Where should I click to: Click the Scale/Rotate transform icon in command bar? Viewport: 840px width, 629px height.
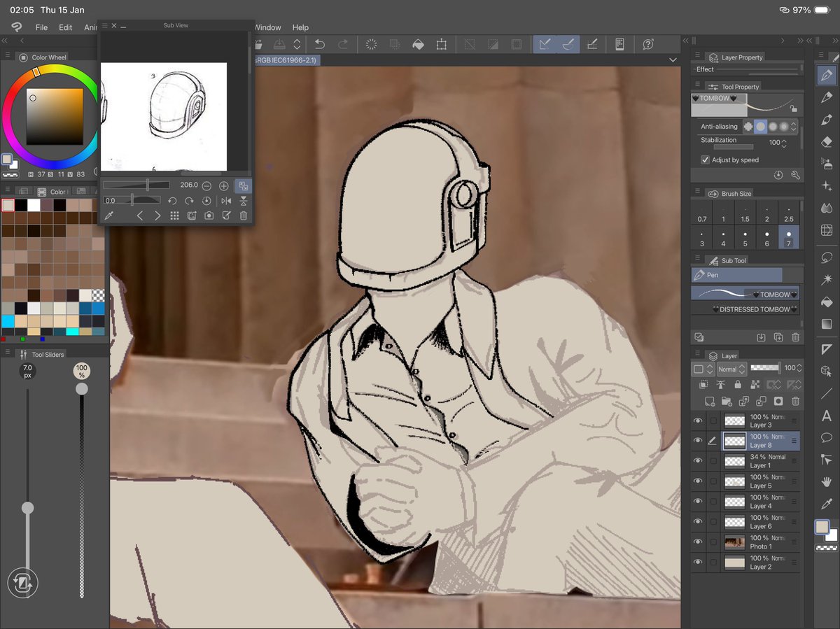pyautogui.click(x=442, y=44)
